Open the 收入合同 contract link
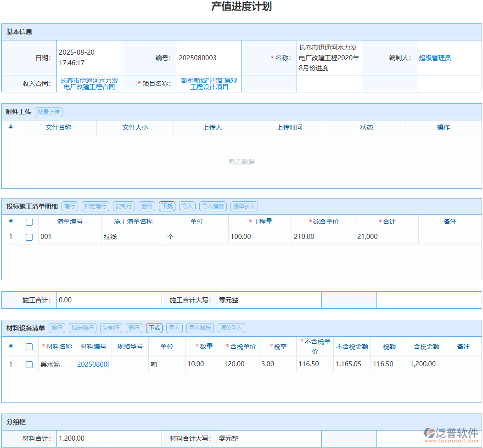Screen dimensions: 483x448 89,83
